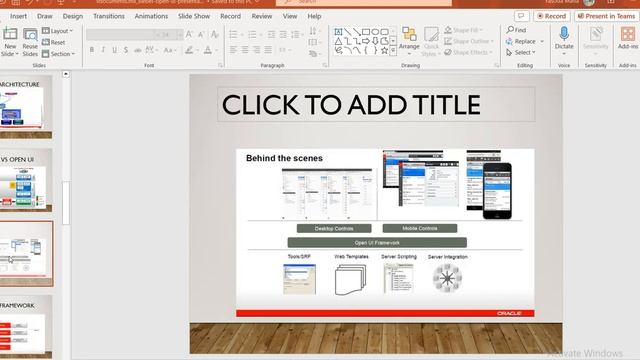
Task: Open the comments pane icon
Action: point(521,16)
